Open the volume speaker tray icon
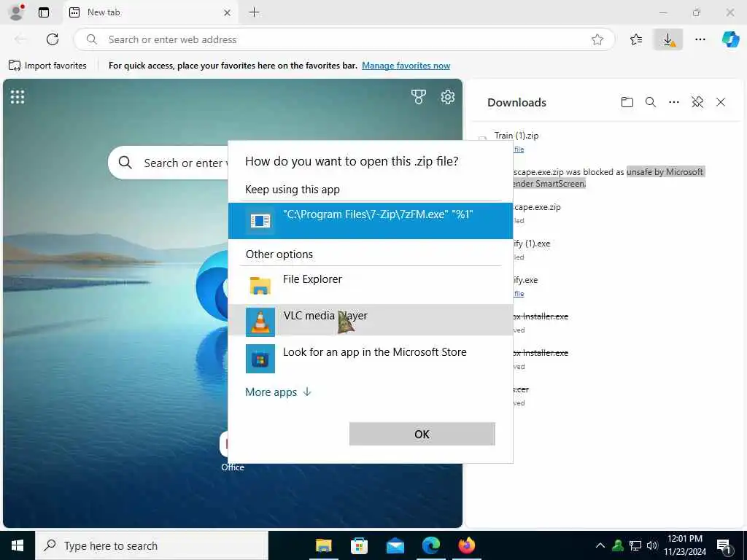Screen dimensions: 747x560 point(652,545)
